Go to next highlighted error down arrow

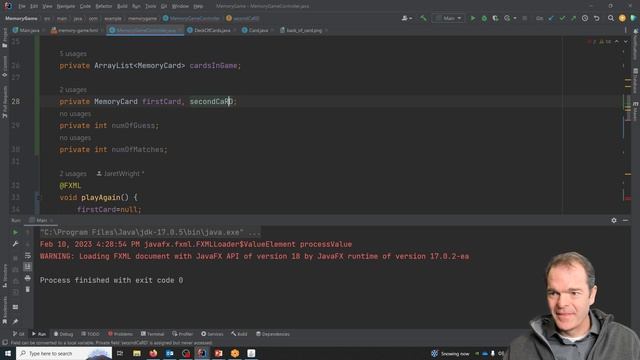tap(625, 42)
